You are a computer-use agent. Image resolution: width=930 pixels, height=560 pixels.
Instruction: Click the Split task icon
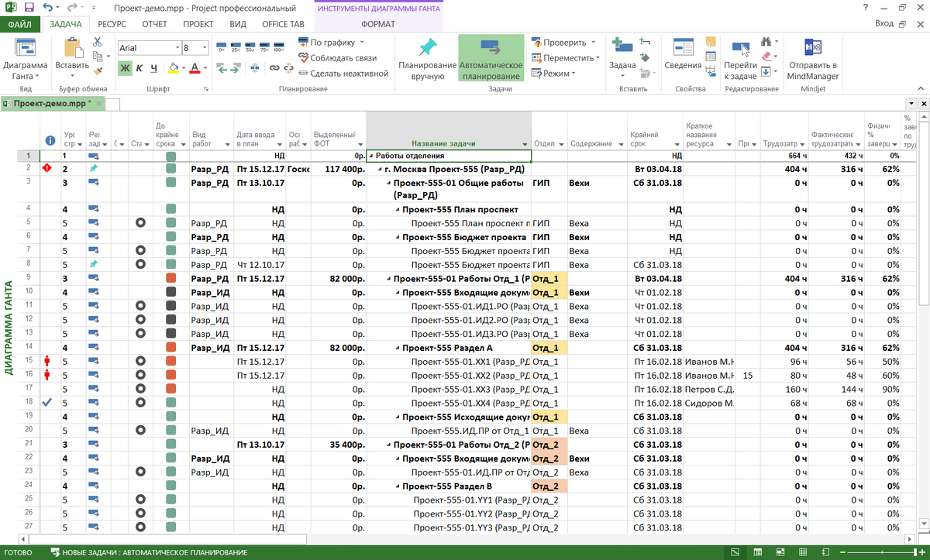coord(256,68)
